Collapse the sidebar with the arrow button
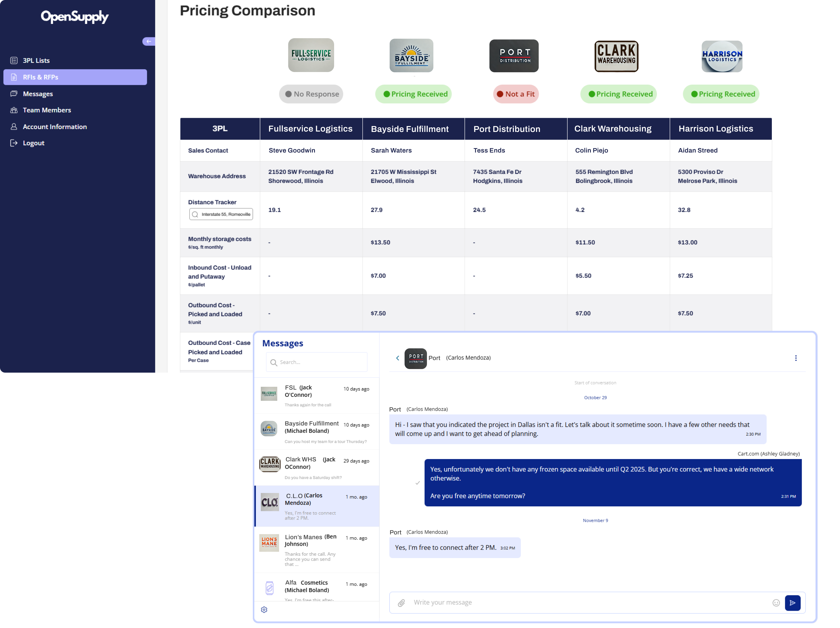This screenshot has height=628, width=840. 148,41
